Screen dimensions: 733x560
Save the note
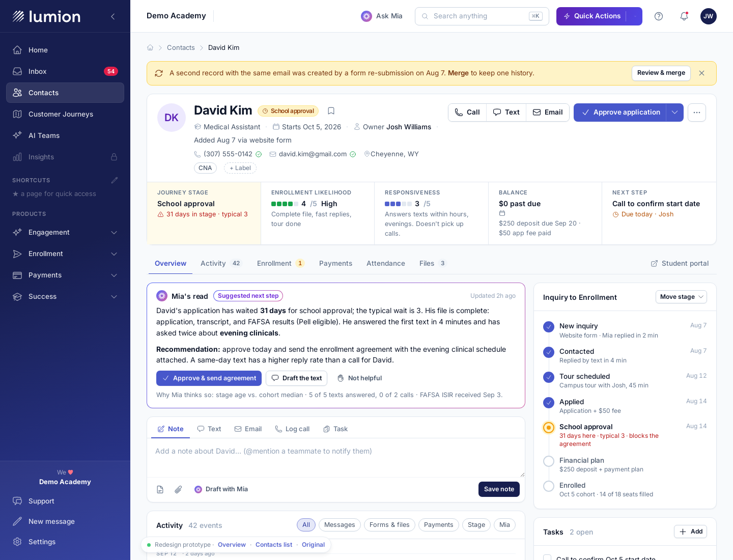[499, 489]
